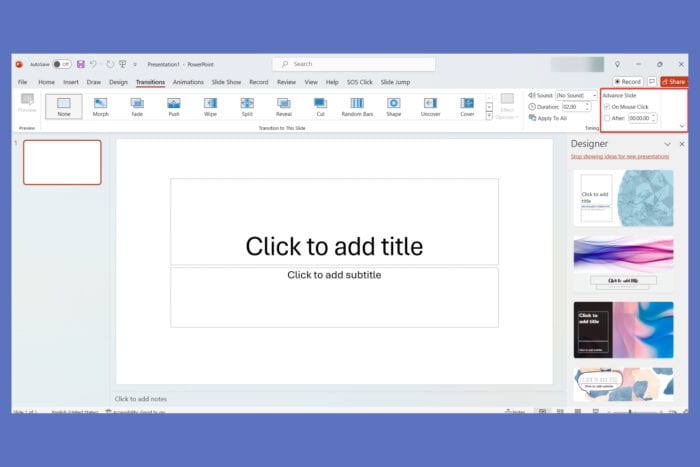Apply the Uncover transition
Image resolution: width=700 pixels, height=467 pixels.
coord(430,106)
